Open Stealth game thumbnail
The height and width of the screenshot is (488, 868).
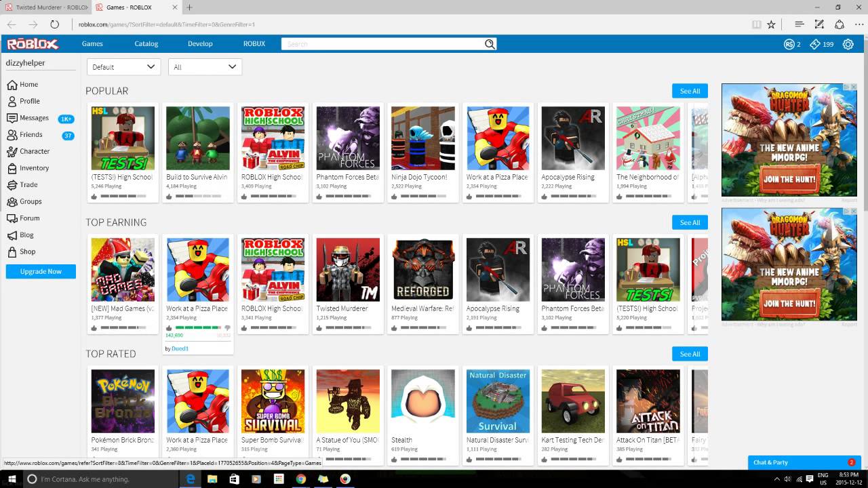(x=423, y=401)
